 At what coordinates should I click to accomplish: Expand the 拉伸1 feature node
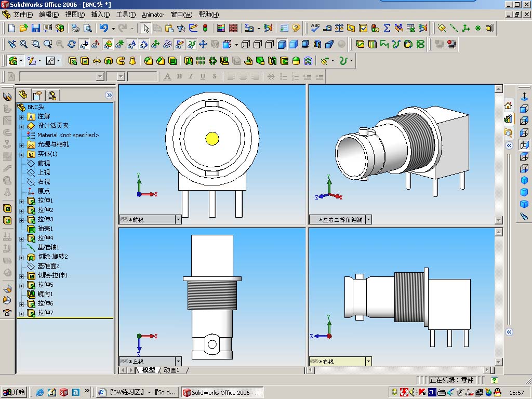pos(21,202)
